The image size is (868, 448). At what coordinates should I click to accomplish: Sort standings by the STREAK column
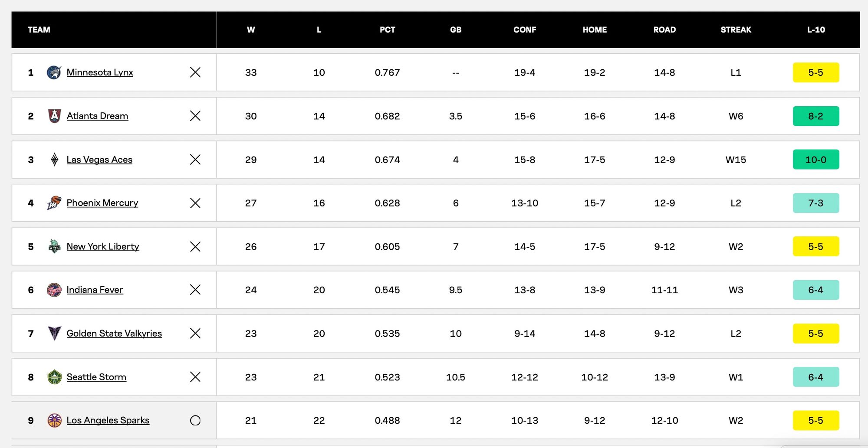[x=736, y=30]
